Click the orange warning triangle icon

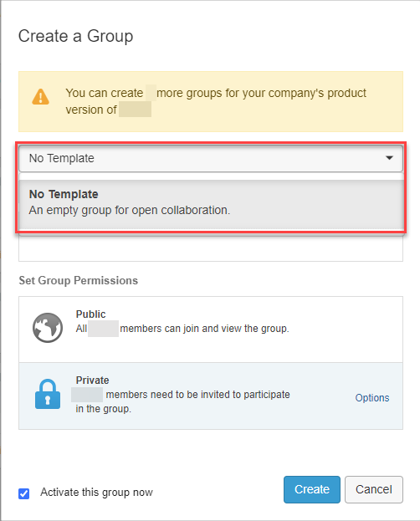click(x=40, y=97)
